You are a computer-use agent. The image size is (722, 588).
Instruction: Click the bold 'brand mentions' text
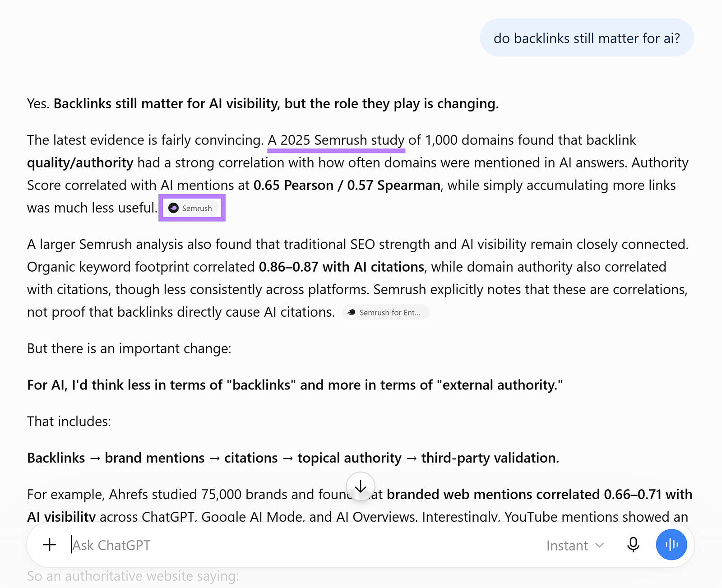click(x=155, y=458)
